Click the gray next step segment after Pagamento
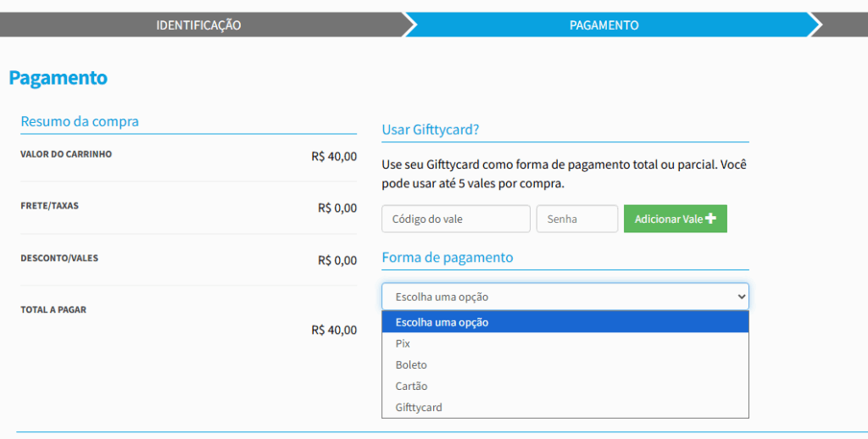Viewport: 868px width, 439px height. [x=843, y=25]
